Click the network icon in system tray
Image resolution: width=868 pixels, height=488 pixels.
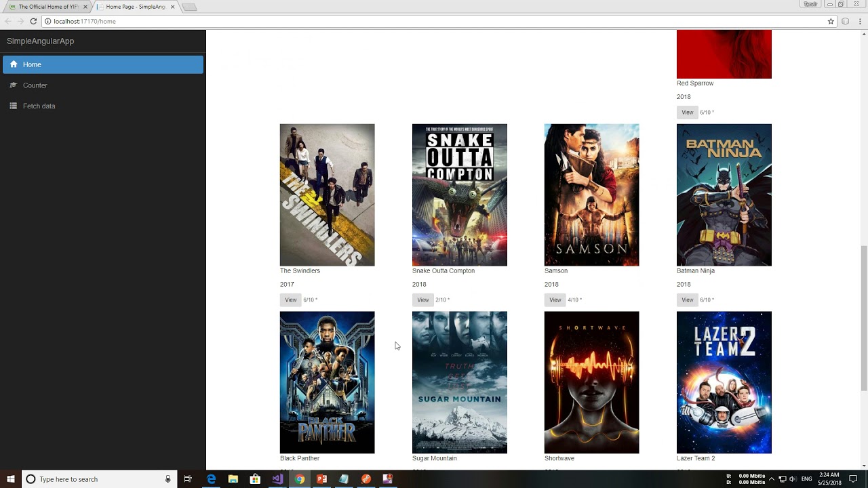pyautogui.click(x=783, y=479)
